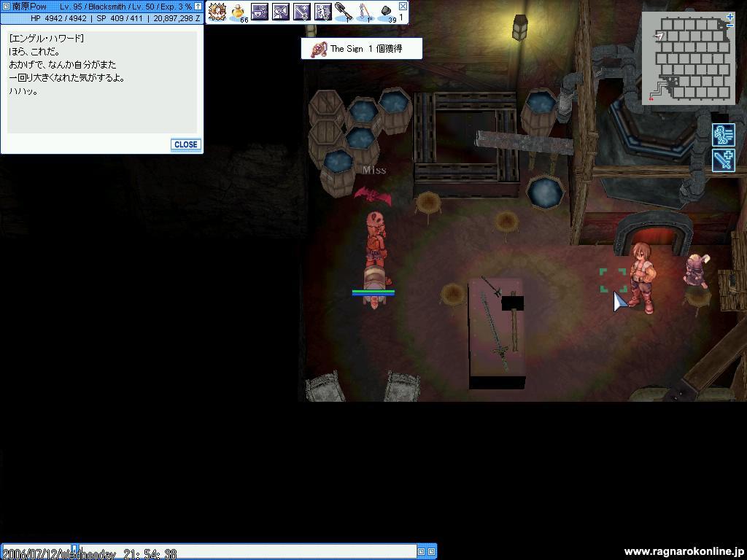Screen dimensions: 747x560
Task: Use the first spiky burst skill icon in hotkey bar
Action: (217, 12)
